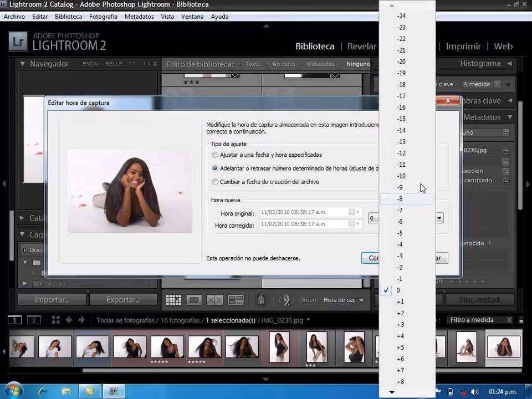
Task: Expand the Histograma panel
Action: click(509, 63)
